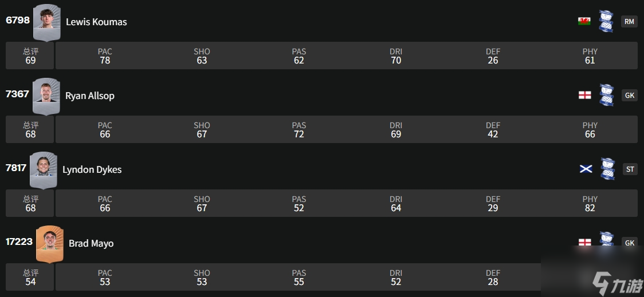Click the Scotland flag next to Lyndon Dykes
The image size is (644, 297).
586,169
